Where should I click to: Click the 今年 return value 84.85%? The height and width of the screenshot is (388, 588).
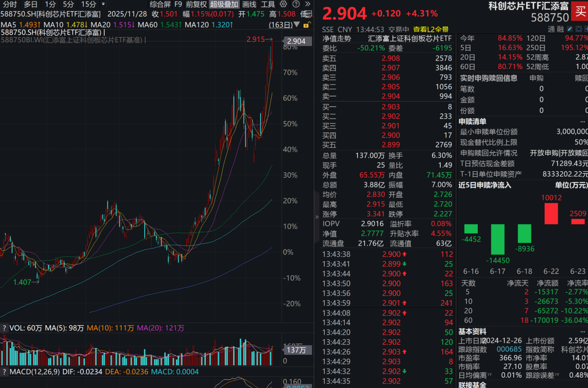(x=510, y=38)
